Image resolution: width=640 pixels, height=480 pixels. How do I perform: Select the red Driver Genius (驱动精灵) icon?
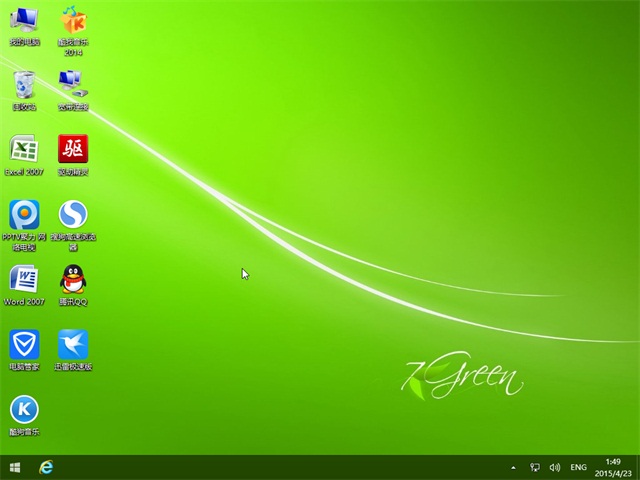pos(73,149)
